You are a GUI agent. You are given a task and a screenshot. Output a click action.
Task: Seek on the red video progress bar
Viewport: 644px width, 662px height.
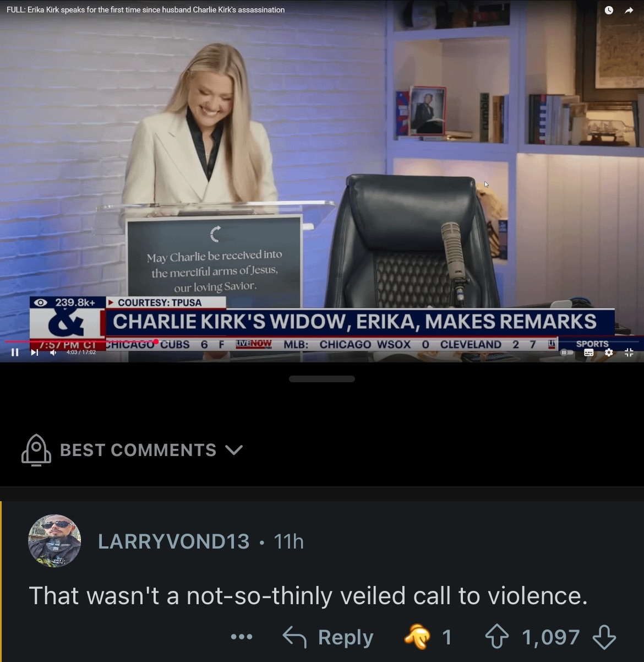click(x=322, y=341)
